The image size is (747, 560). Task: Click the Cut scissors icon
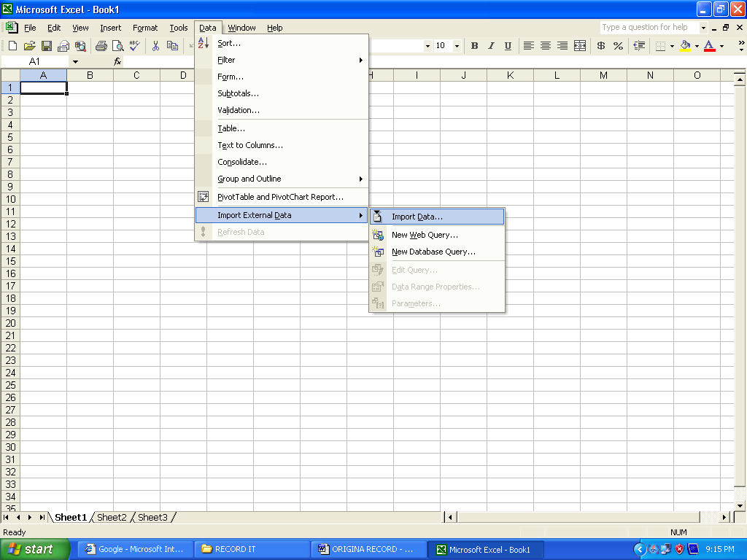click(x=155, y=46)
